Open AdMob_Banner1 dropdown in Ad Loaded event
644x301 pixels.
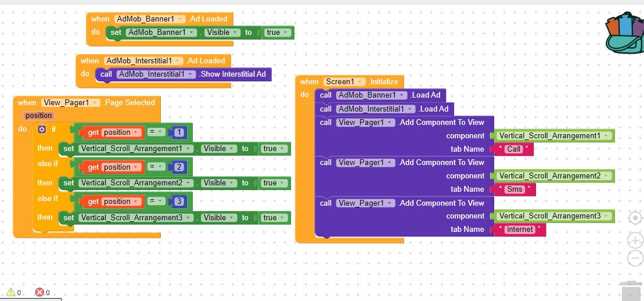coord(149,19)
